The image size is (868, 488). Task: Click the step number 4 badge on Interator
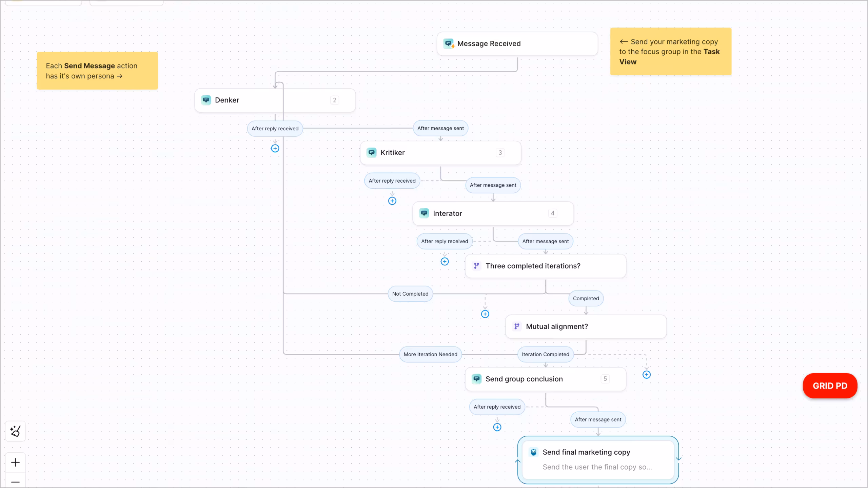click(x=552, y=213)
